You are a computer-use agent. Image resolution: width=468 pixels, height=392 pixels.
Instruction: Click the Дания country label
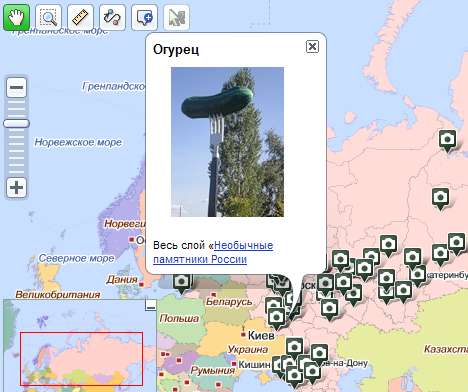(122, 280)
